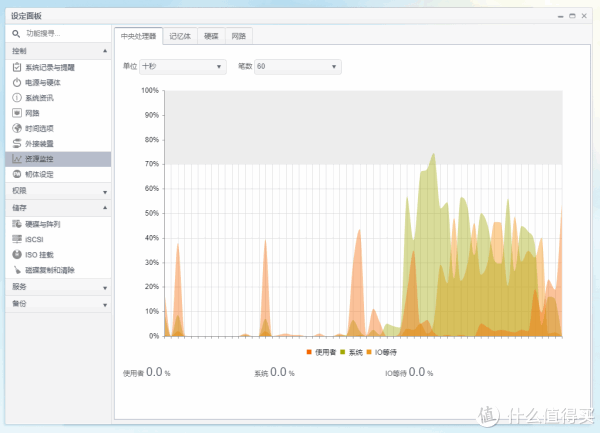Open 电源与硬体 via its power icon
Image resolution: width=600 pixels, height=433 pixels.
pos(17,83)
